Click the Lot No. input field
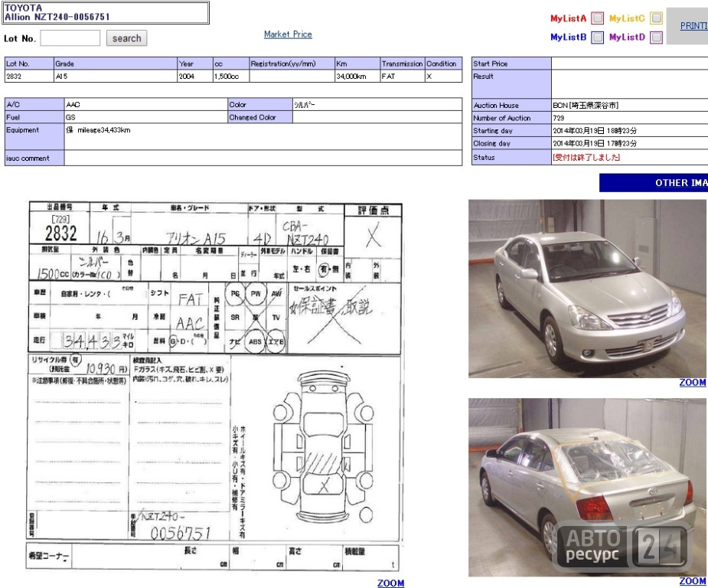Viewport: 708px width, 588px height. pyautogui.click(x=70, y=38)
